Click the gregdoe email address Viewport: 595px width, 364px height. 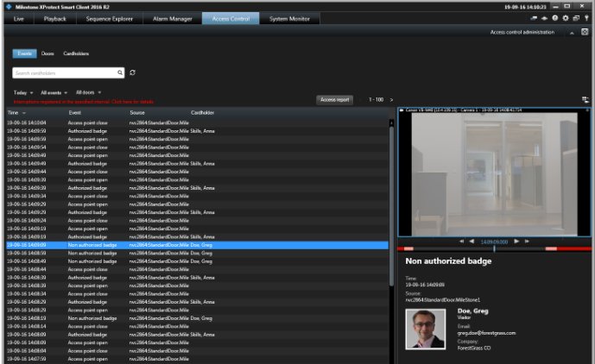[486, 333]
